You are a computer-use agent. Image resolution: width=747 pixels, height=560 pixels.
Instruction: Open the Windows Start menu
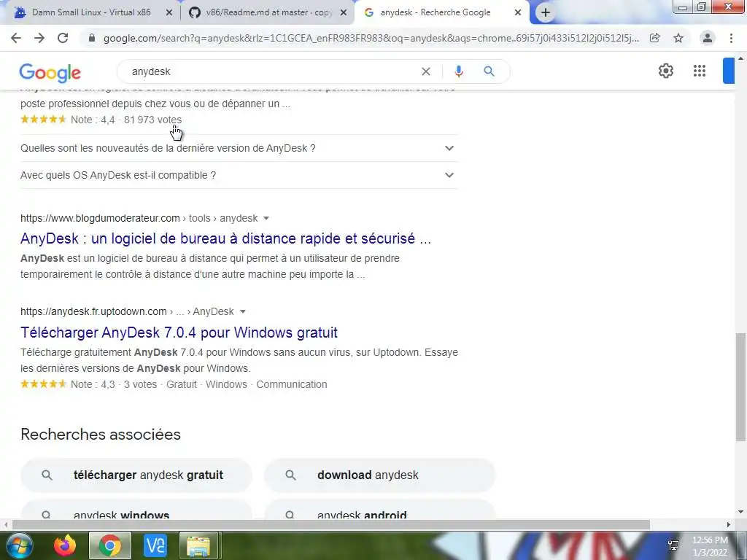[x=20, y=545]
